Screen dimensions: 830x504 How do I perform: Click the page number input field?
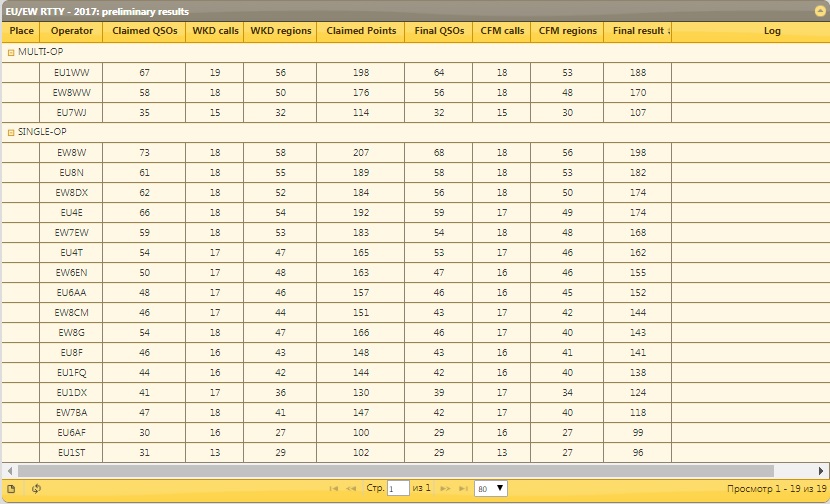coord(398,489)
